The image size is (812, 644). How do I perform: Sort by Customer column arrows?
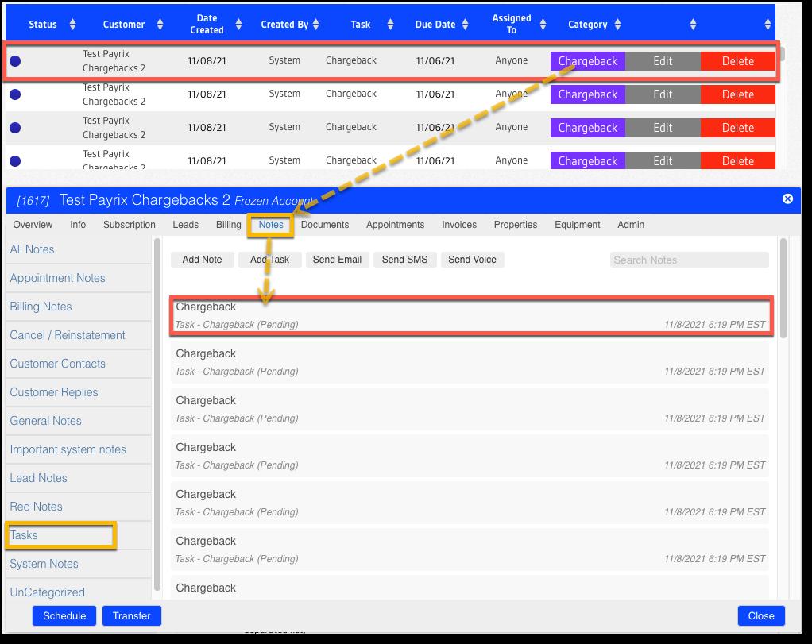pos(160,25)
